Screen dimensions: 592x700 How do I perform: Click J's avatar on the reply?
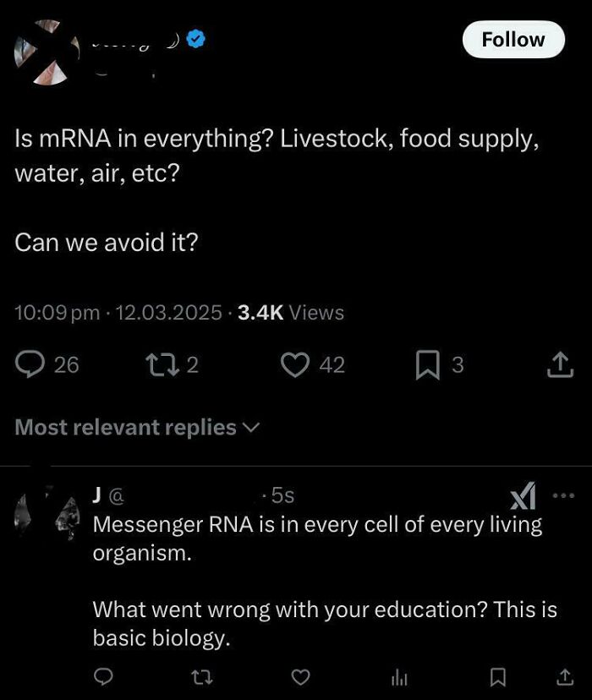point(47,516)
